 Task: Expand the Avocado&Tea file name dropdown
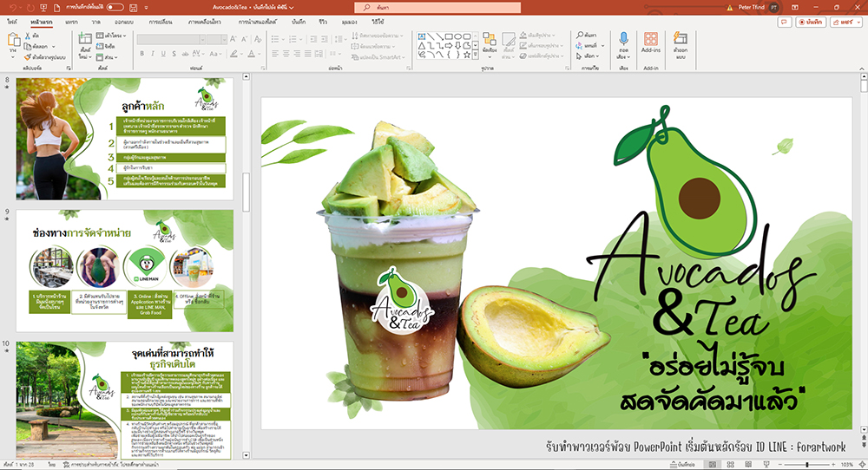(291, 7)
